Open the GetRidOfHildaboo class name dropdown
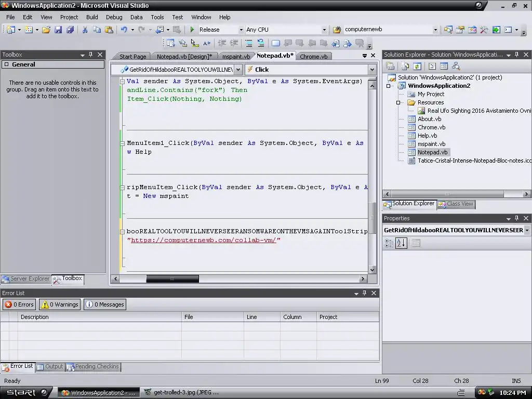 [238, 70]
